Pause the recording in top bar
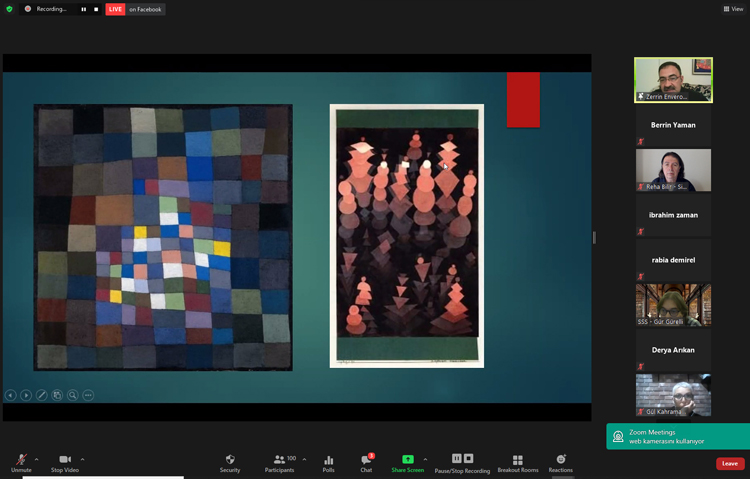 click(x=84, y=9)
